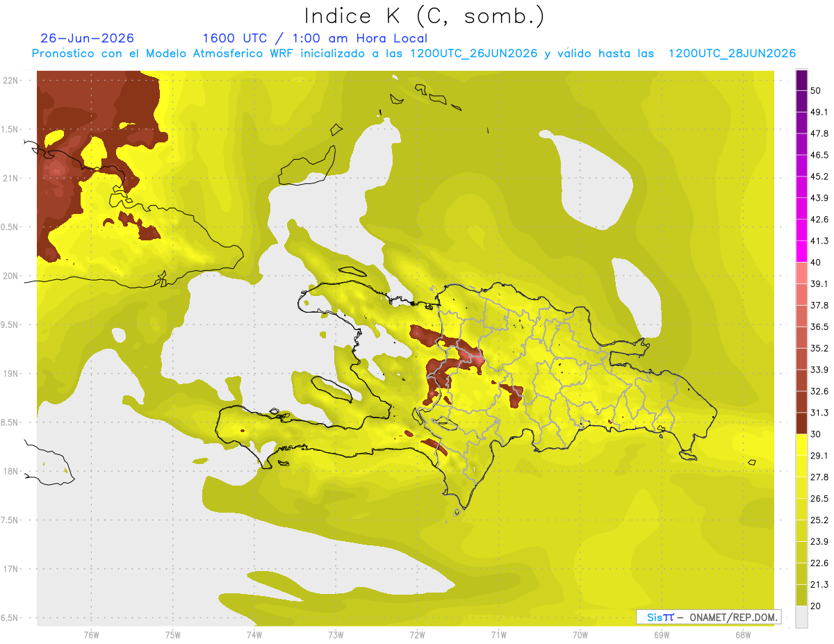Click the "43.9" color scale value
The height and width of the screenshot is (644, 834).
(x=820, y=198)
